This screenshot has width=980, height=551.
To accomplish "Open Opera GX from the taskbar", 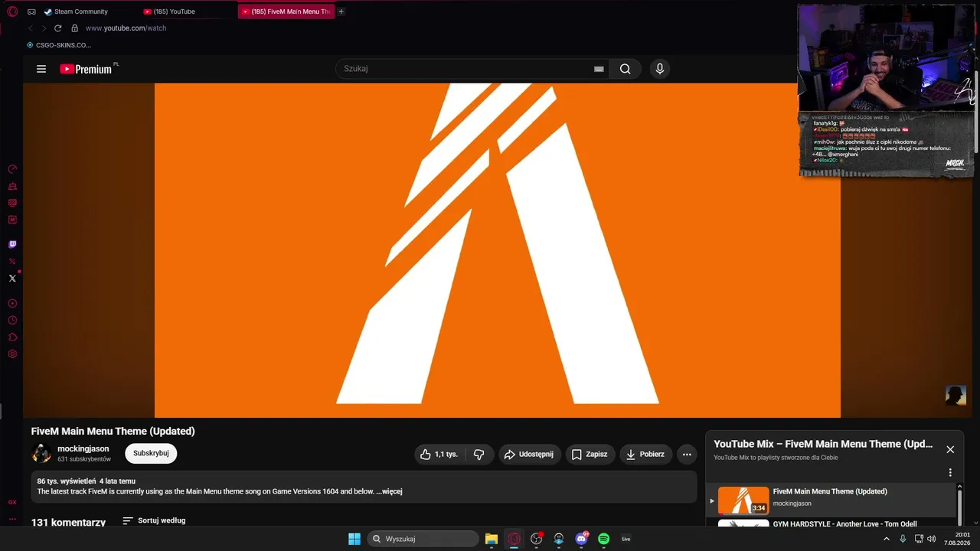I will point(514,539).
